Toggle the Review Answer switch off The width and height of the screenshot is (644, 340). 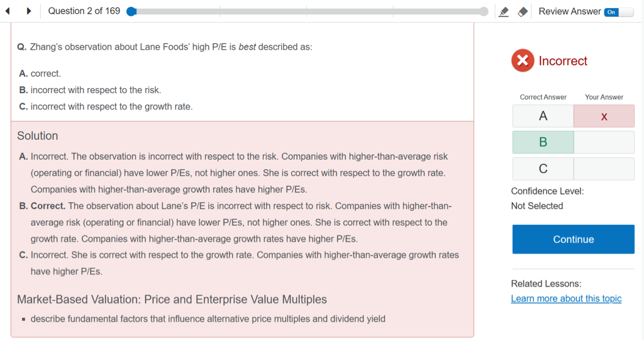(x=618, y=12)
